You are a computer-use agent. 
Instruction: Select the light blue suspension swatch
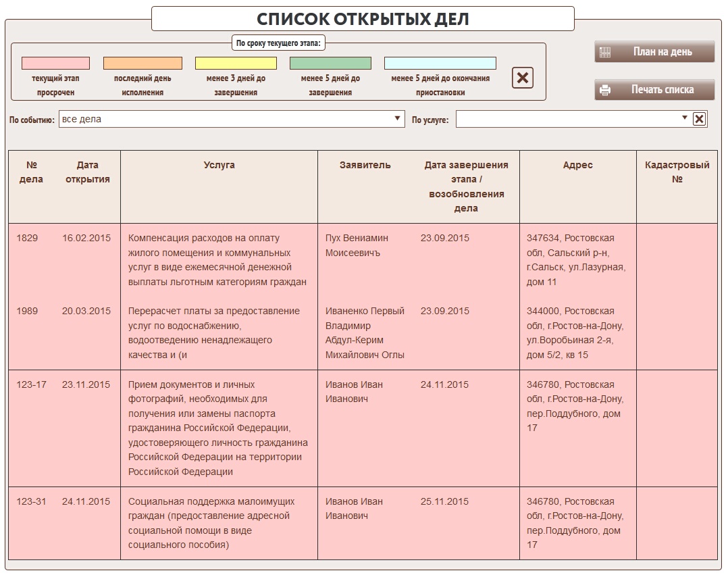tap(440, 63)
